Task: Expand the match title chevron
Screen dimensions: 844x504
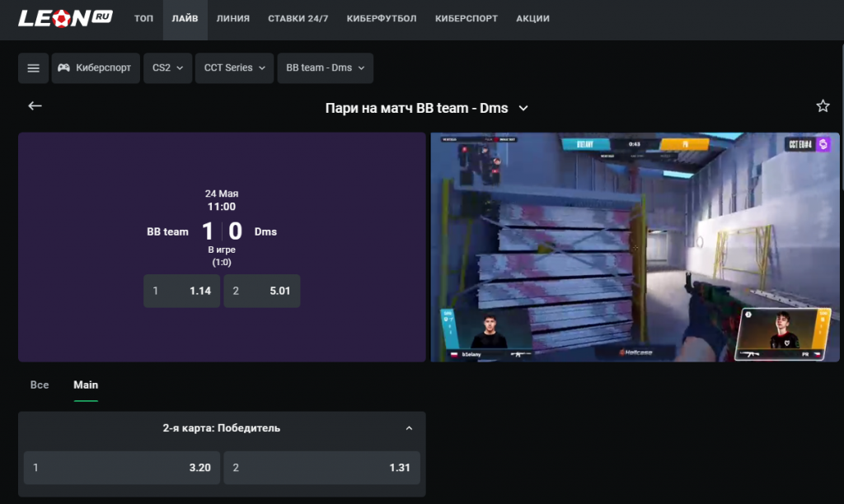Action: click(523, 108)
